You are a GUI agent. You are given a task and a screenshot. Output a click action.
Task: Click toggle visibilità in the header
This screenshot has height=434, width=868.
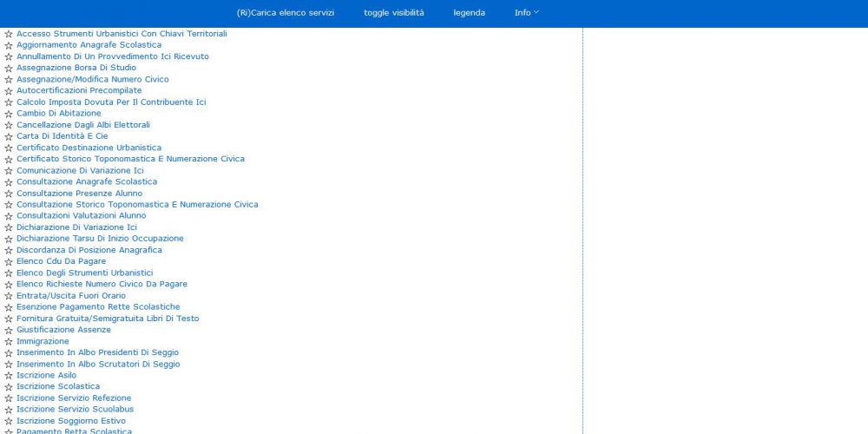coord(393,13)
